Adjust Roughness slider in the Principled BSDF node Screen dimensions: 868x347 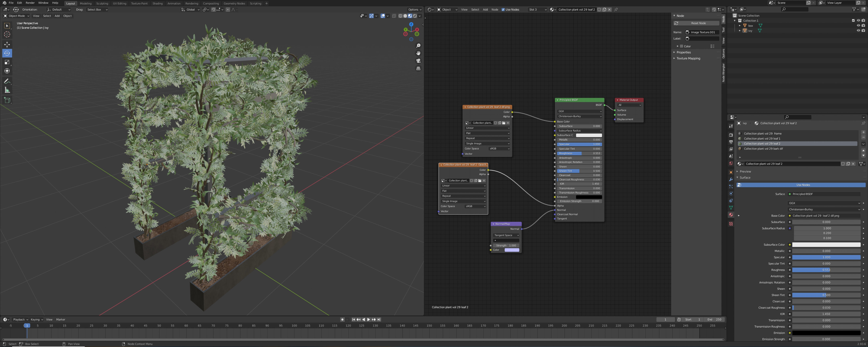pyautogui.click(x=580, y=153)
